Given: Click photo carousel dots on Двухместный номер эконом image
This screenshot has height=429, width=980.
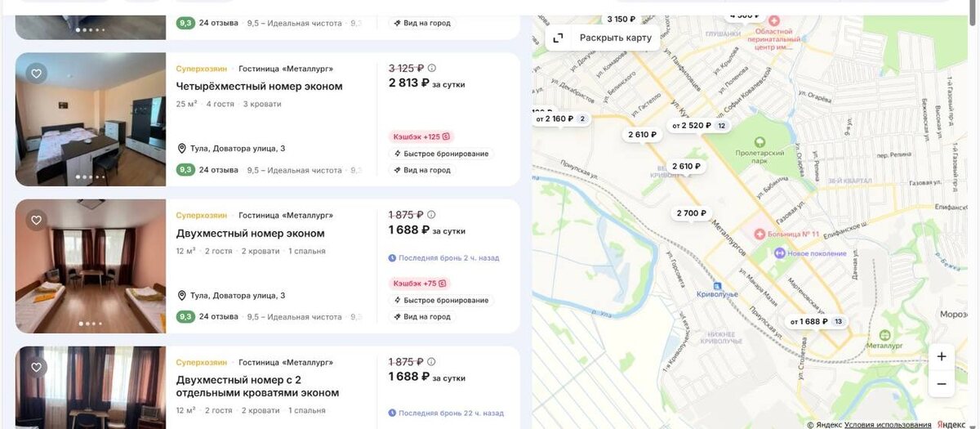Looking at the screenshot, I should (x=90, y=324).
